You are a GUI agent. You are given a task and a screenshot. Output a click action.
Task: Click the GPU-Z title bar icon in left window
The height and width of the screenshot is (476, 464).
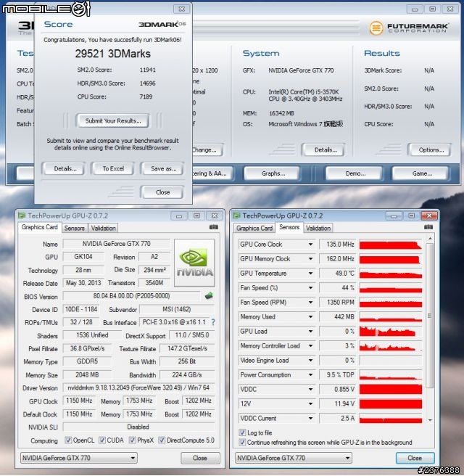pyautogui.click(x=22, y=216)
